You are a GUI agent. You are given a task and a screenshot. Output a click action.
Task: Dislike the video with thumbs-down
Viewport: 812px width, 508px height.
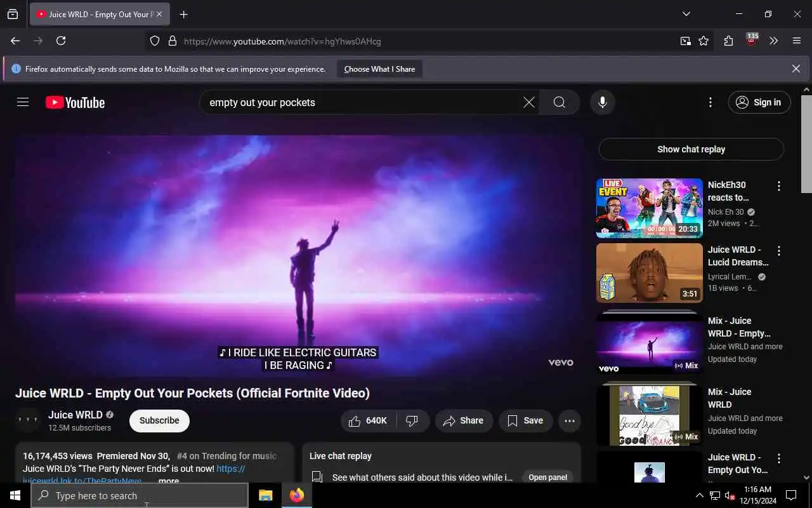tap(413, 420)
